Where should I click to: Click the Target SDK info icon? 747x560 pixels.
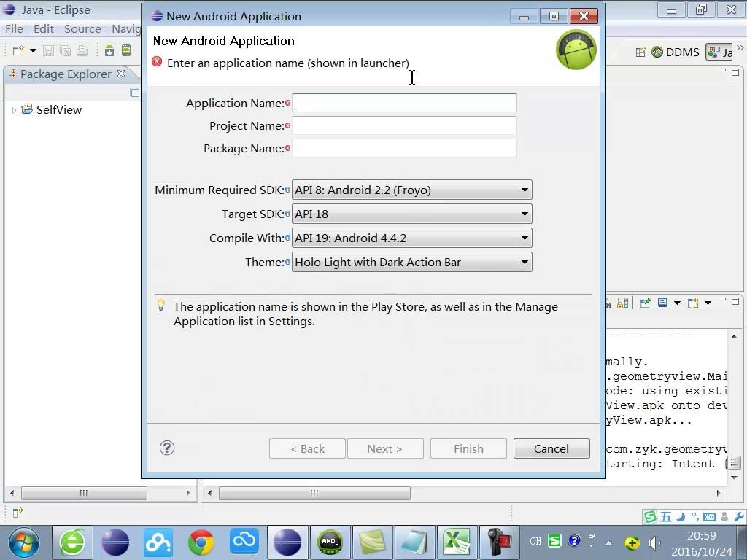pyautogui.click(x=287, y=214)
